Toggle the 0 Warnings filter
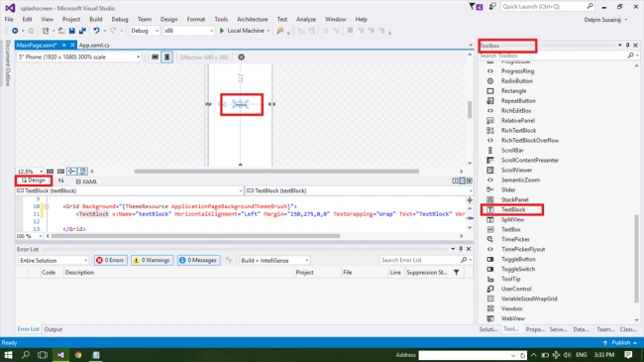This screenshot has height=362, width=644. tap(152, 261)
